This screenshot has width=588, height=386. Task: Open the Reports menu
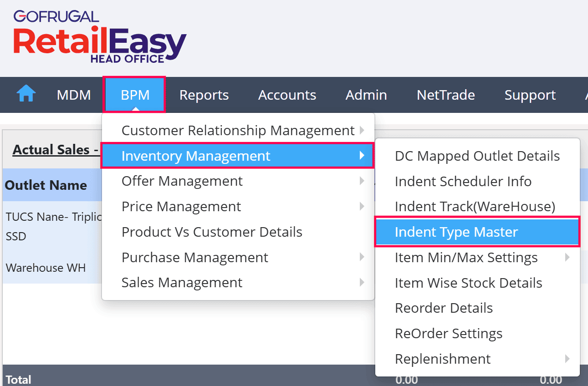(x=204, y=95)
